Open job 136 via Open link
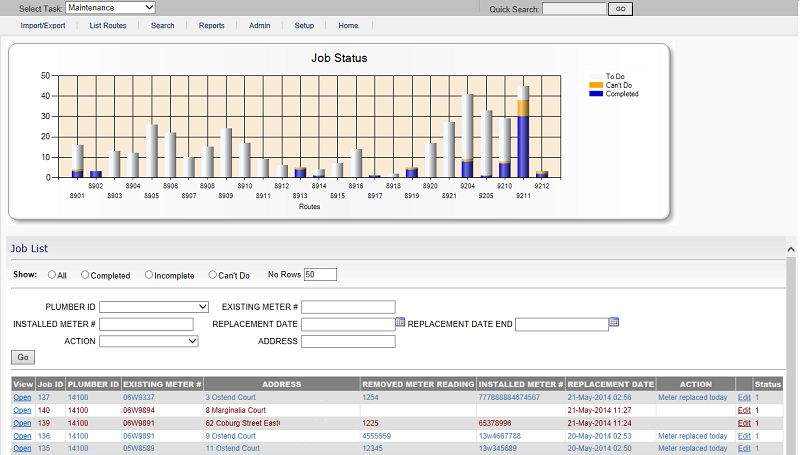This screenshot has width=801, height=455. 22,436
